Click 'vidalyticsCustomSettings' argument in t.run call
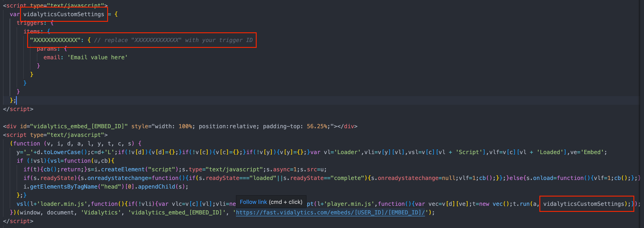The image size is (644, 228). point(583,204)
